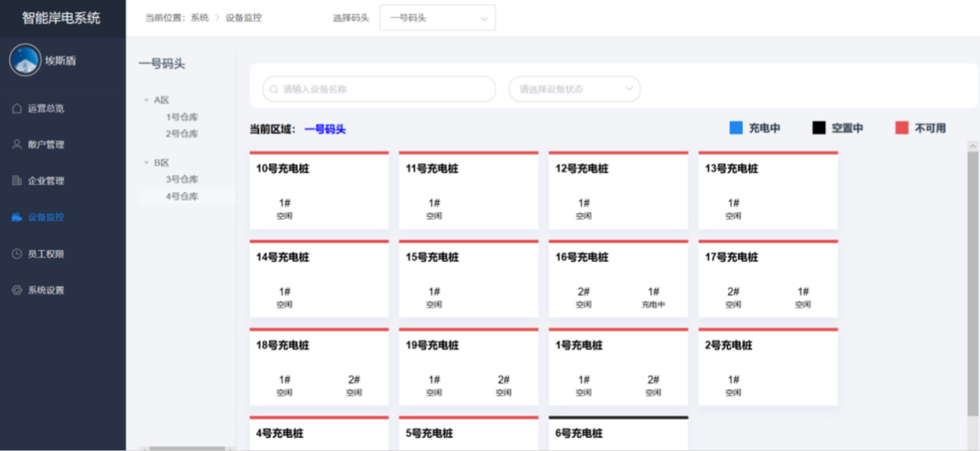This screenshot has width=980, height=451.
Task: Click the 员工权限 clock icon
Action: pyautogui.click(x=17, y=254)
